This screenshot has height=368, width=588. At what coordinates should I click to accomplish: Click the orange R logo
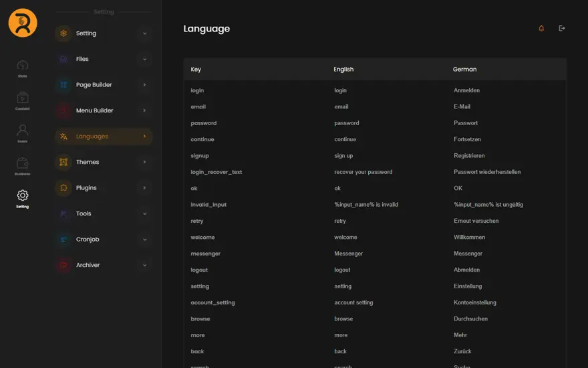coord(23,23)
